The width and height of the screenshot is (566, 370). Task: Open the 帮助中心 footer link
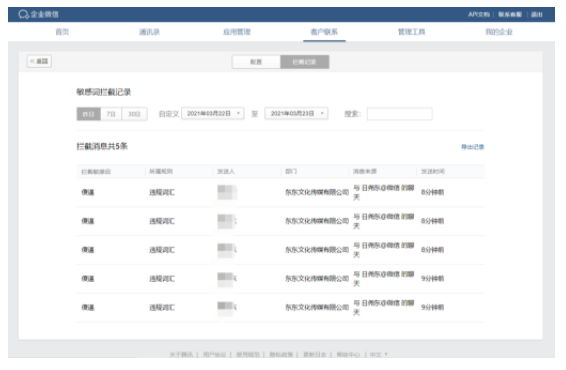coord(348,354)
